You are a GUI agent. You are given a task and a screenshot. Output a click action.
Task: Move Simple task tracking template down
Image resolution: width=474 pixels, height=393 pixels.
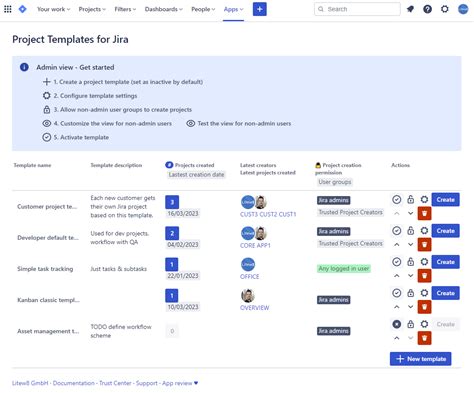click(x=411, y=276)
